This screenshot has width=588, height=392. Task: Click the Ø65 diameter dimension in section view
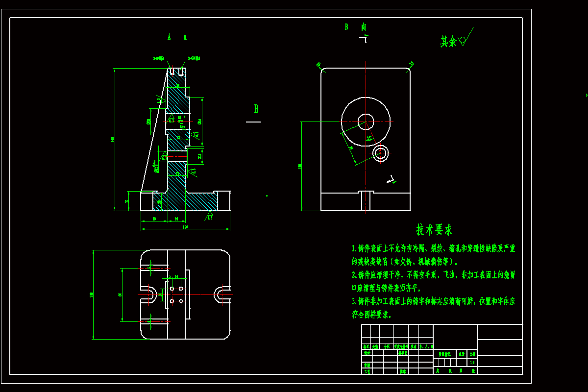200,122
